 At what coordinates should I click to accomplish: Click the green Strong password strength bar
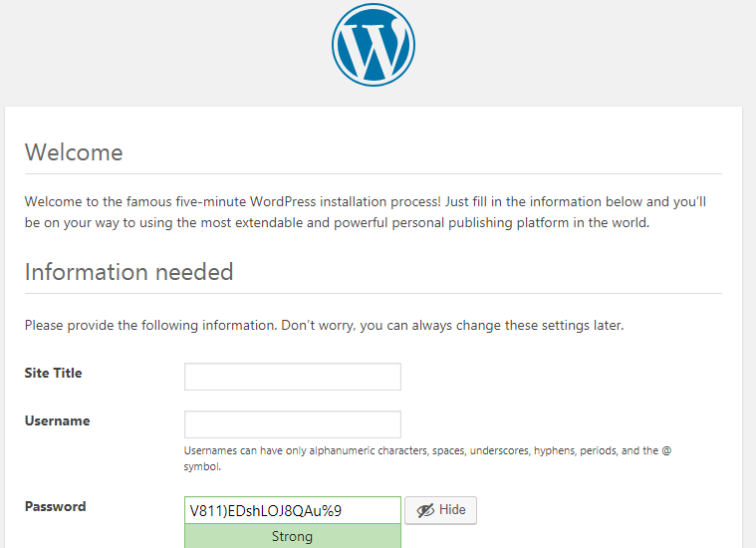(292, 537)
